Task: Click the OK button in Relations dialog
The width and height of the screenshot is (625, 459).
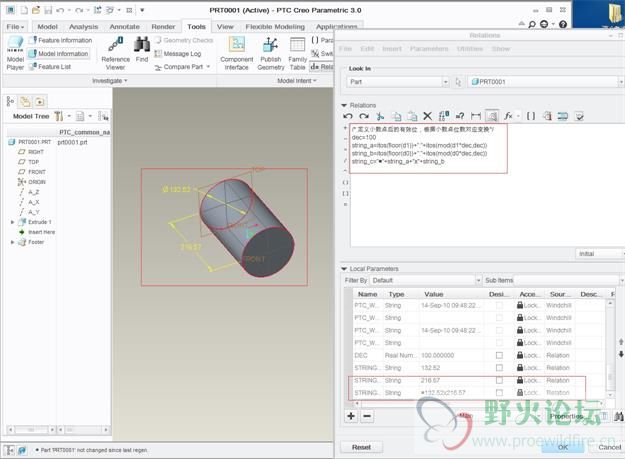Action: pos(563,447)
